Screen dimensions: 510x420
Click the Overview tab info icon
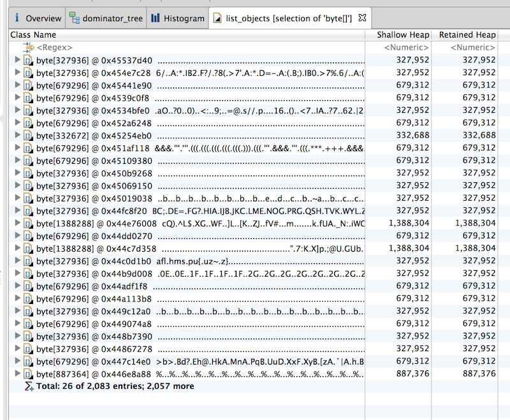[17, 18]
